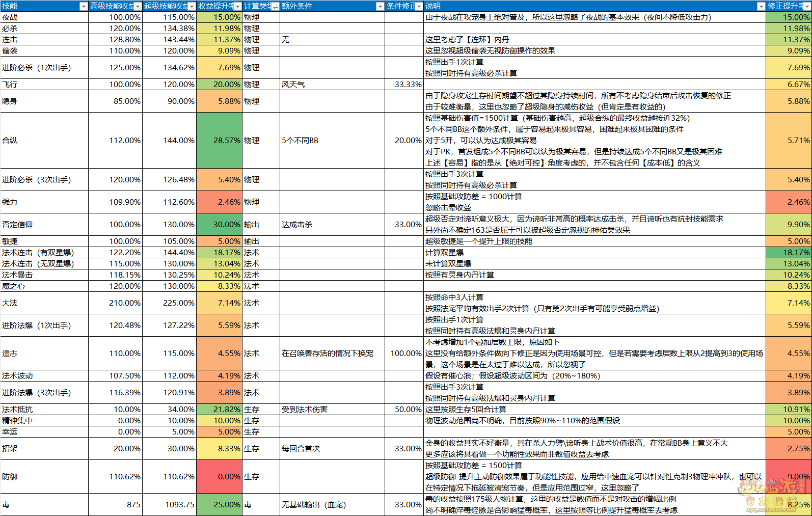Select the 必杀 skill name cell
The width and height of the screenshot is (812, 516).
(x=44, y=29)
